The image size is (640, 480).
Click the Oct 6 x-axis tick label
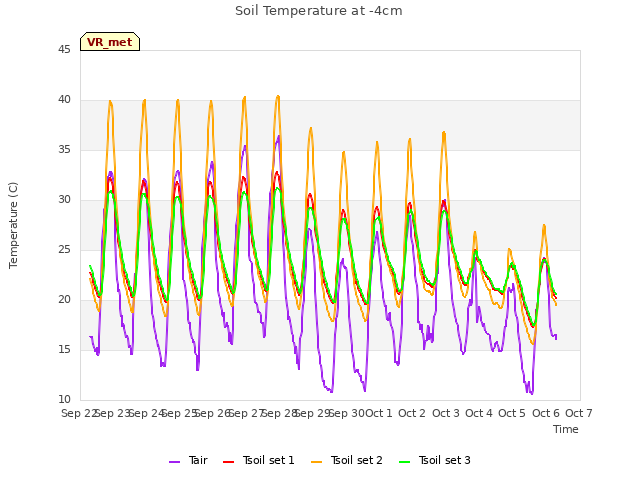pyautogui.click(x=546, y=413)
